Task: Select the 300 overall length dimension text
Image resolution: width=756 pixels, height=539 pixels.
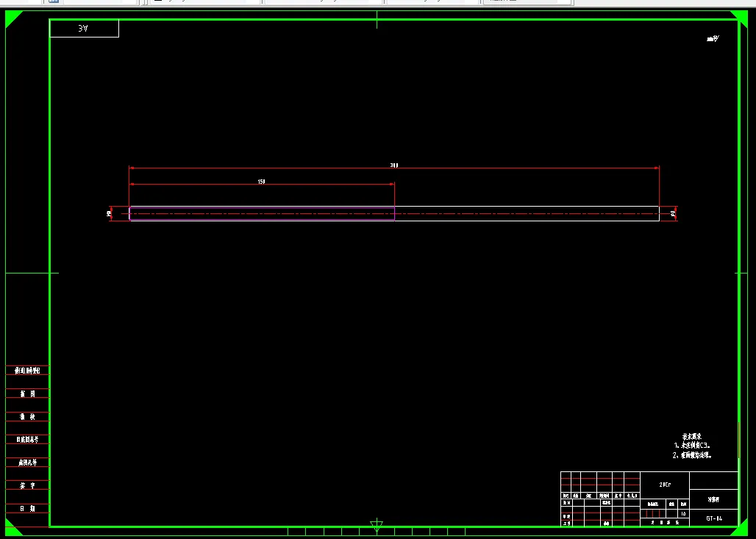Action: click(394, 165)
